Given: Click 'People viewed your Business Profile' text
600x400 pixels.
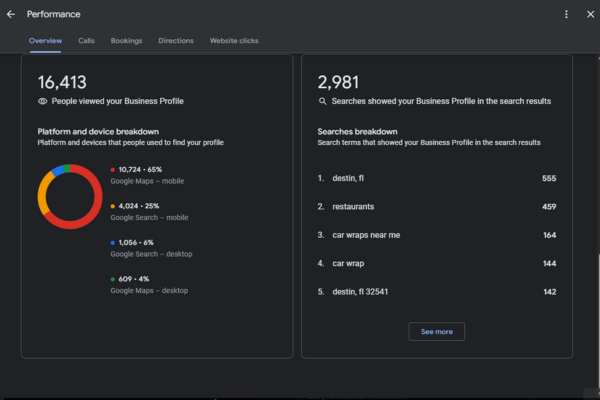Looking at the screenshot, I should pos(117,101).
